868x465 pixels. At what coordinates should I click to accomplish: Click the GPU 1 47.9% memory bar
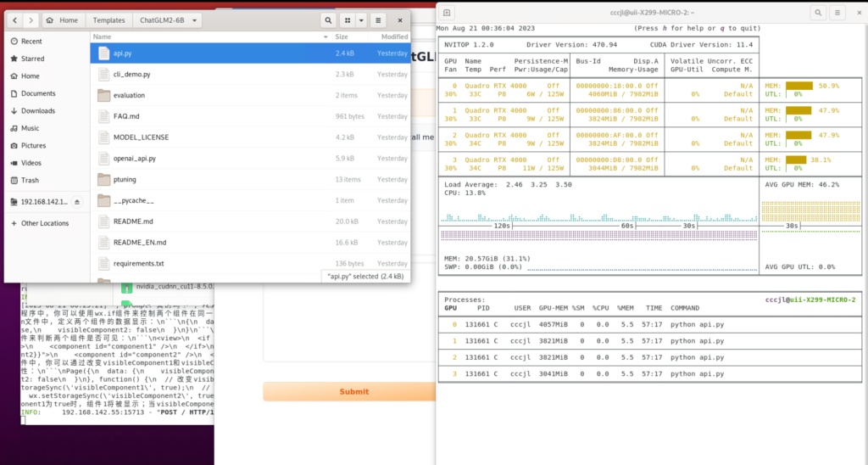[x=798, y=111]
